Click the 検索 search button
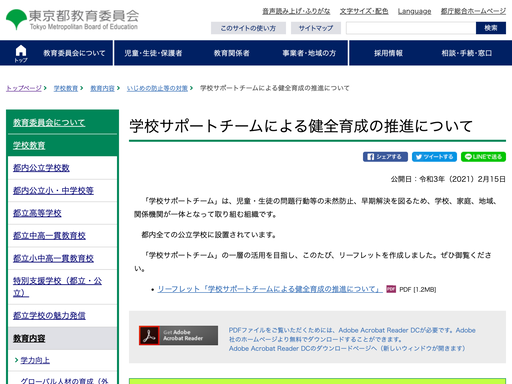The width and height of the screenshot is (512, 384). click(x=491, y=28)
